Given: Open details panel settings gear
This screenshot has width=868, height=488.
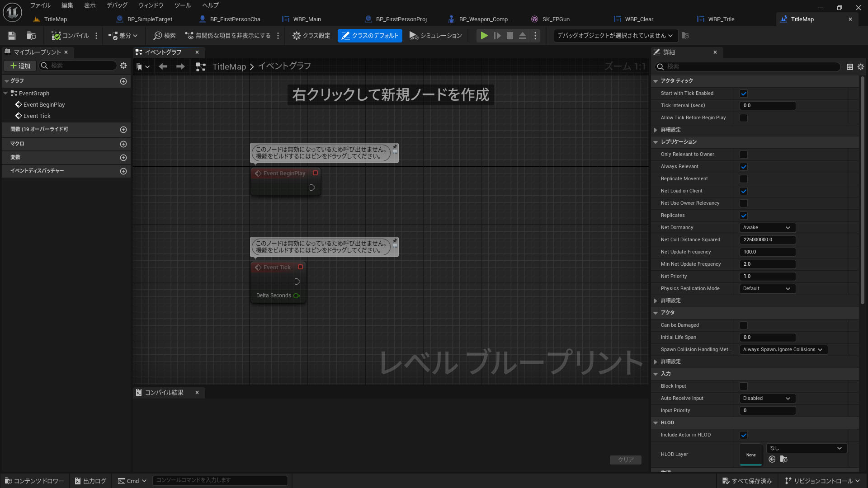Looking at the screenshot, I should point(861,67).
